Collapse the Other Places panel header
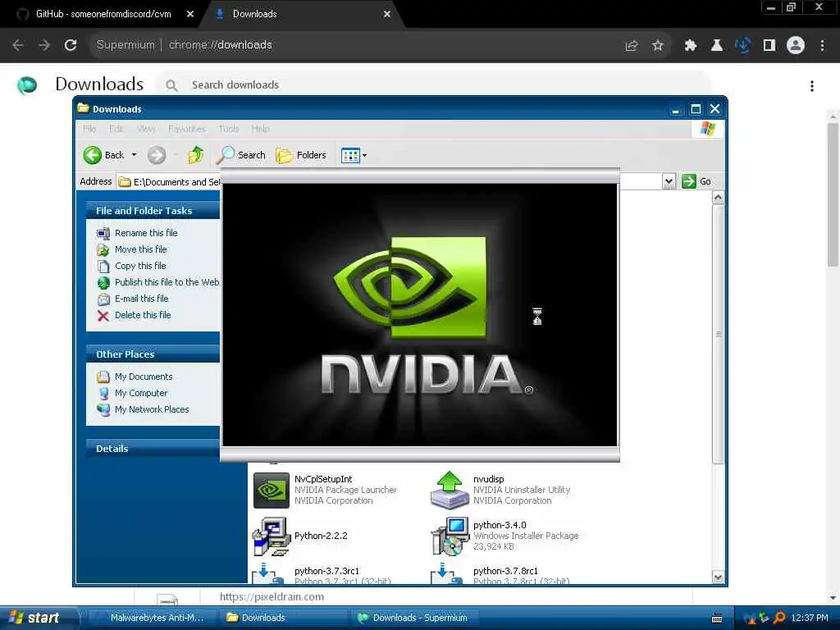Viewport: 840px width, 630px height. click(x=153, y=354)
